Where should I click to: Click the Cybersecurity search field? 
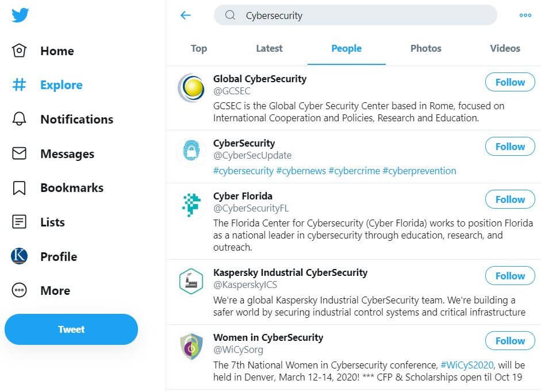[355, 15]
